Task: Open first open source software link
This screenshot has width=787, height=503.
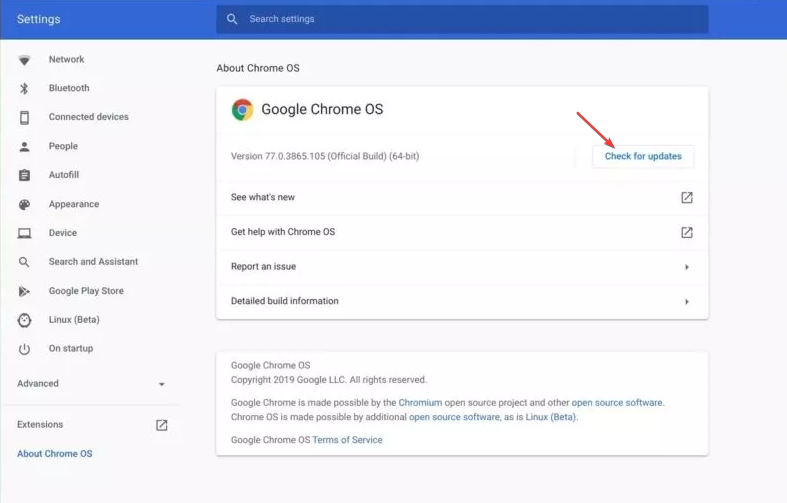Action: [617, 403]
